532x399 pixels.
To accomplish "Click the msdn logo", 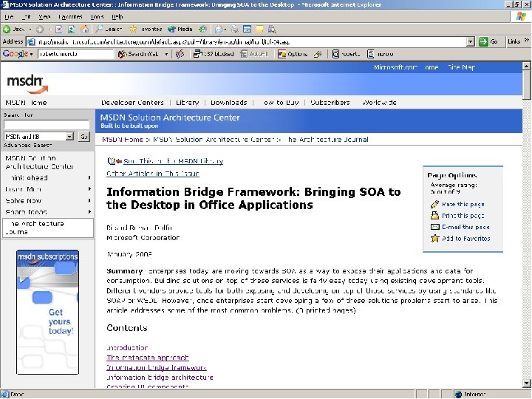I will pyautogui.click(x=27, y=83).
